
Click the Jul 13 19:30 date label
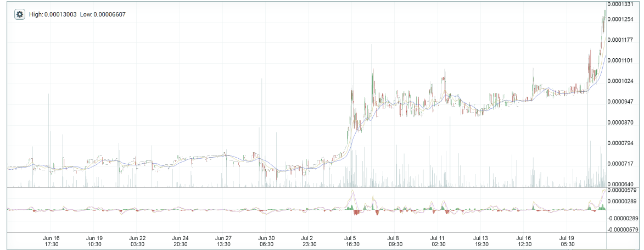tap(481, 241)
